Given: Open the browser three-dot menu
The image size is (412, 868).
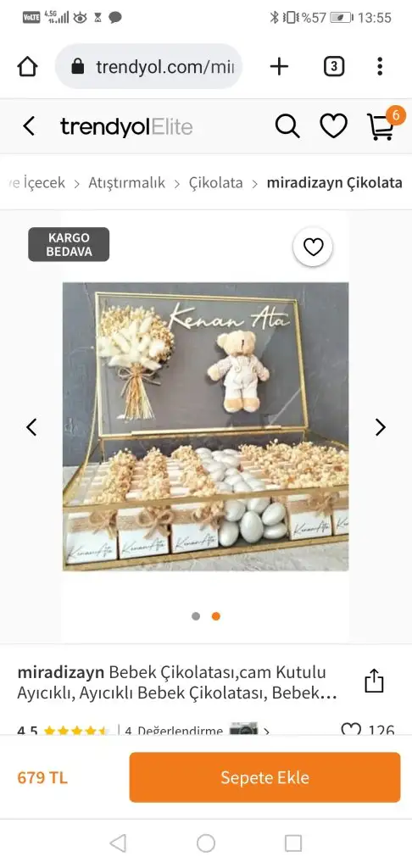Looking at the screenshot, I should [379, 66].
